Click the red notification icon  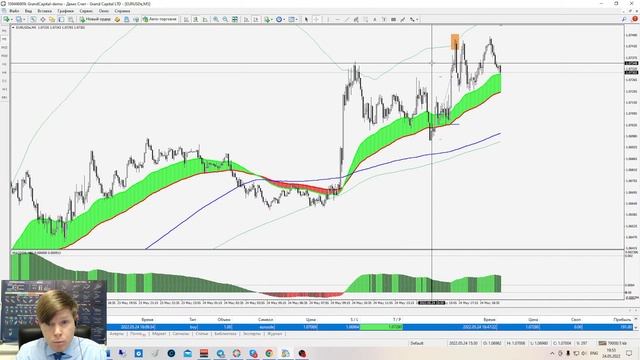[x=635, y=19]
